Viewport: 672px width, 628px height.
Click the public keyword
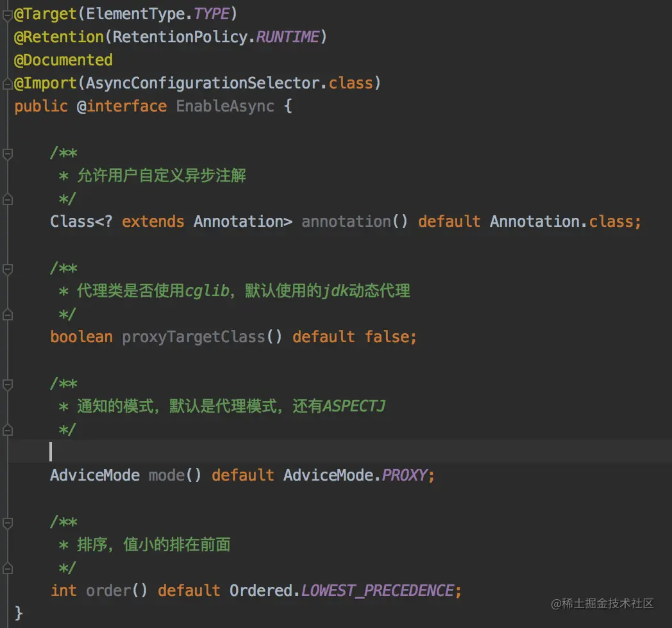[41, 106]
